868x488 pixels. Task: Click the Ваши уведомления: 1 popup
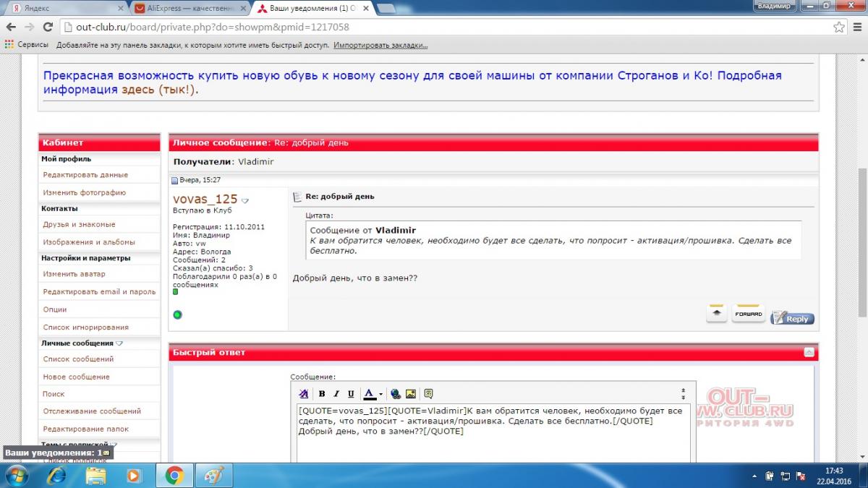pyautogui.click(x=58, y=453)
